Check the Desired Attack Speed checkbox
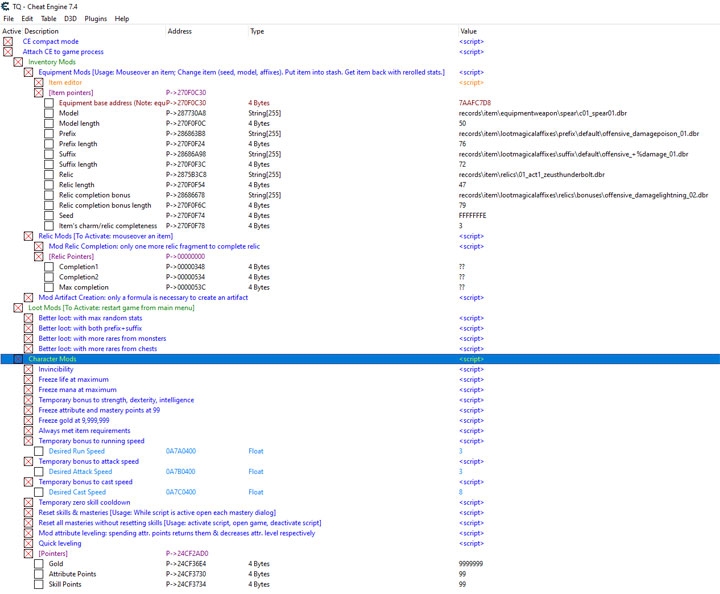The image size is (720, 594). 39,472
